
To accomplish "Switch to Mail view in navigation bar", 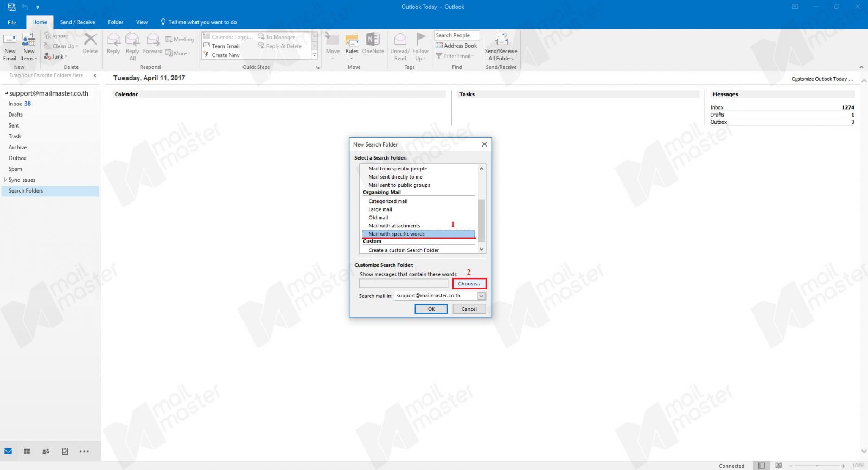I will coord(8,451).
